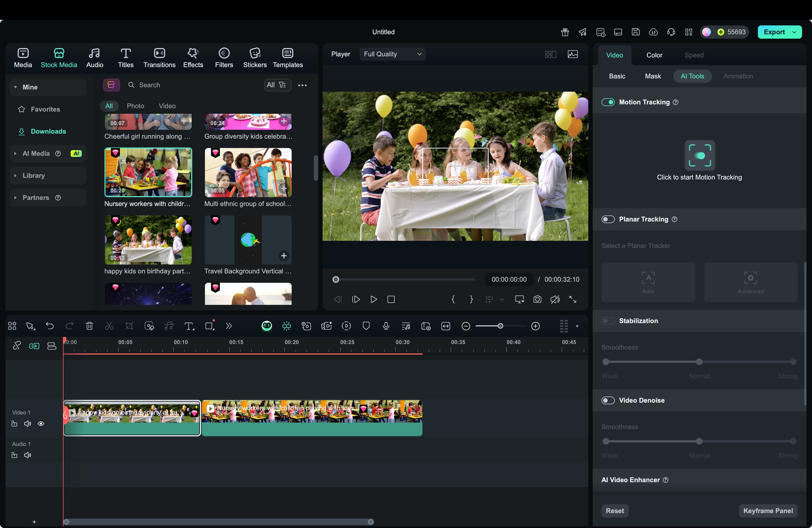
Task: Enable the Stabilization switch
Action: click(608, 321)
